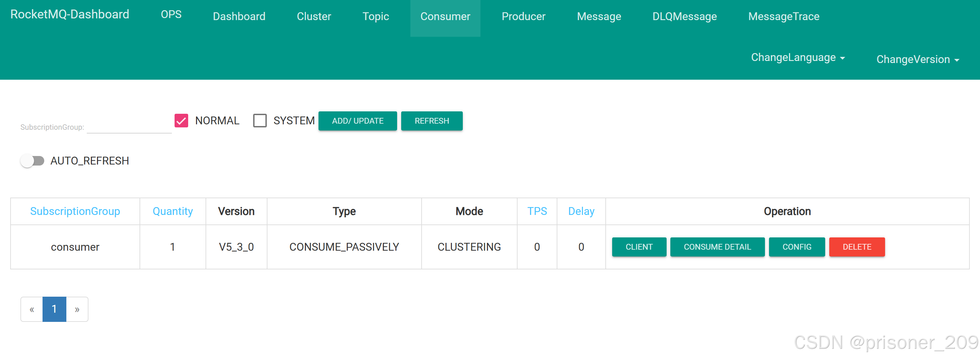Go to the previous page arrow
Image resolution: width=980 pixels, height=359 pixels.
[32, 309]
